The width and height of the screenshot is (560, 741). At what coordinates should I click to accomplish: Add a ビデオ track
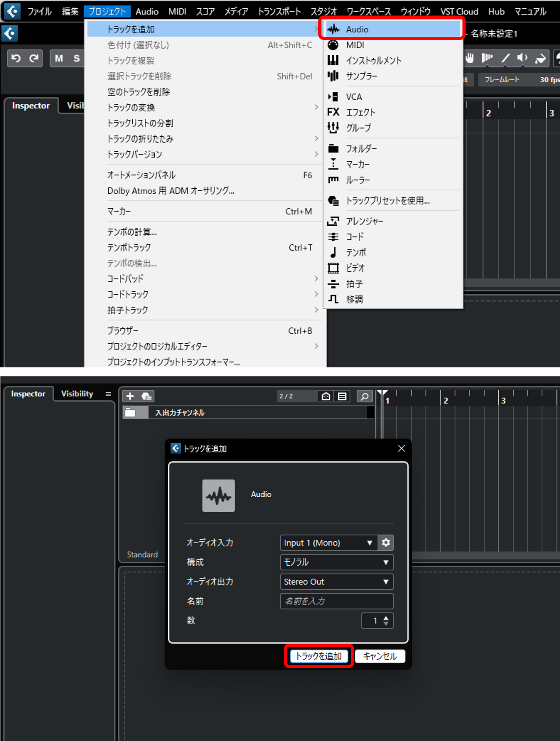pos(392,268)
